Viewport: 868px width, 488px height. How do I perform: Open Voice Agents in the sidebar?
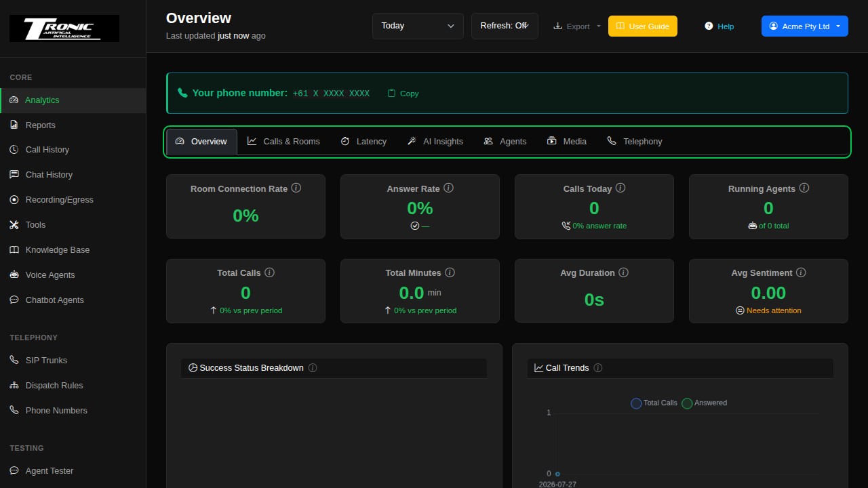(x=73, y=275)
